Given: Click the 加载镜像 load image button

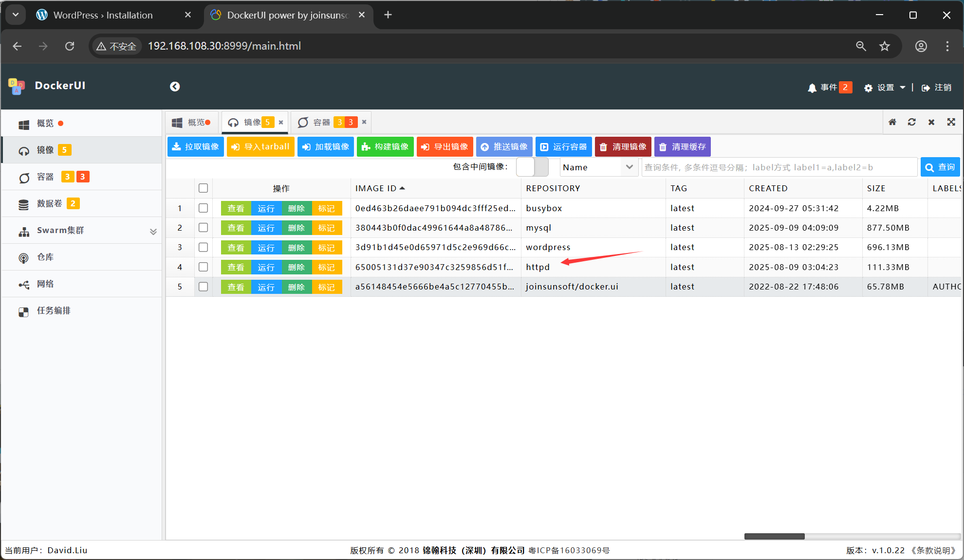Looking at the screenshot, I should click(326, 147).
